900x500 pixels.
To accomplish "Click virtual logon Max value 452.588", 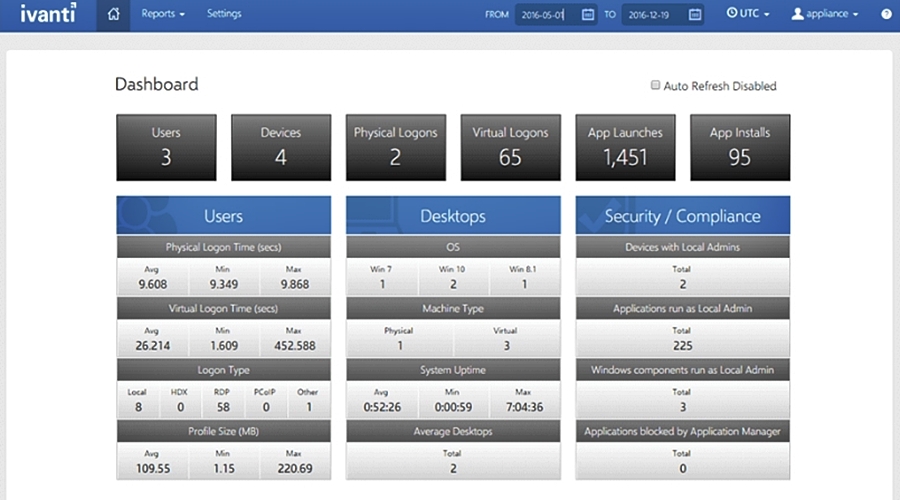I will point(294,346).
